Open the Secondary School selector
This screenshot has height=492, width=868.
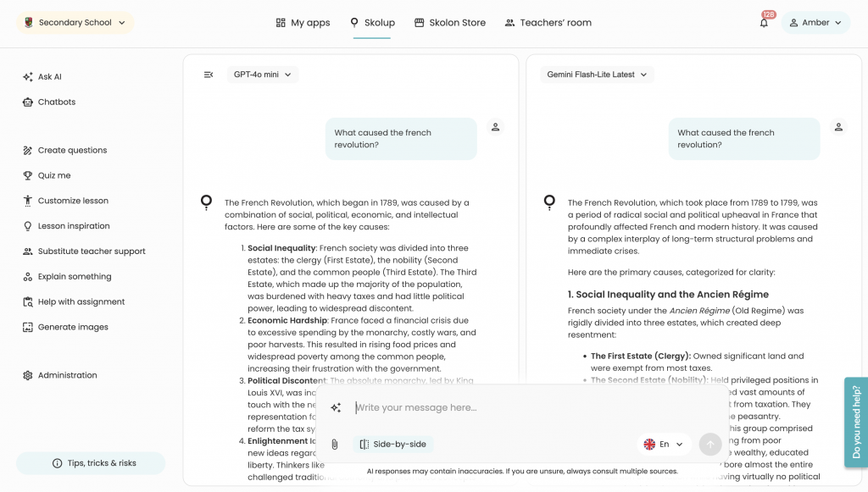pos(75,23)
